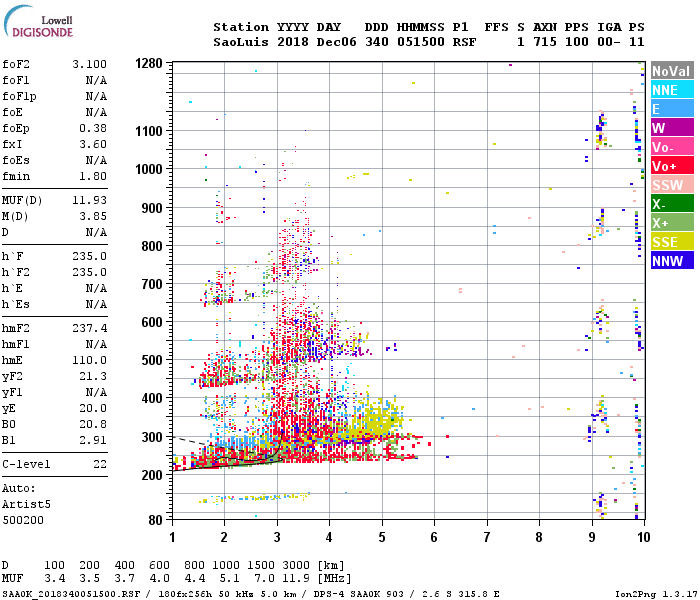Screen dimensions: 700x600
Task: Click the h`F value 235.0
Action: pyautogui.click(x=90, y=257)
